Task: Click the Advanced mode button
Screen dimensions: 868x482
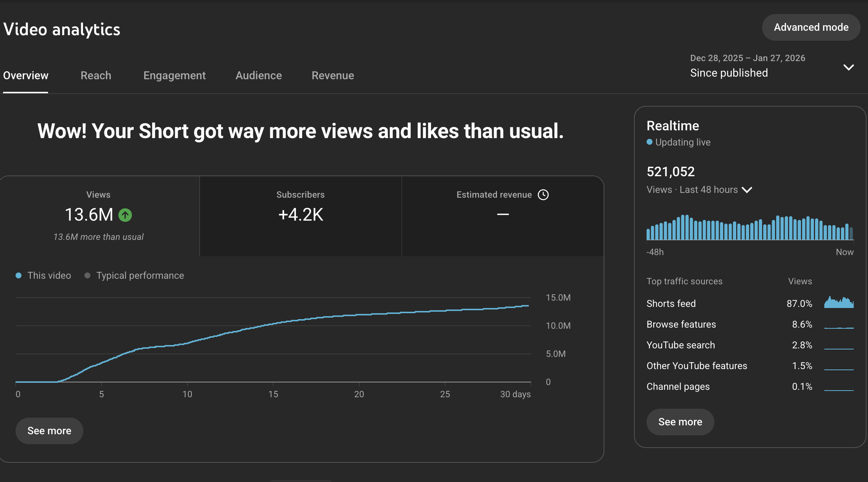Action: click(x=811, y=27)
